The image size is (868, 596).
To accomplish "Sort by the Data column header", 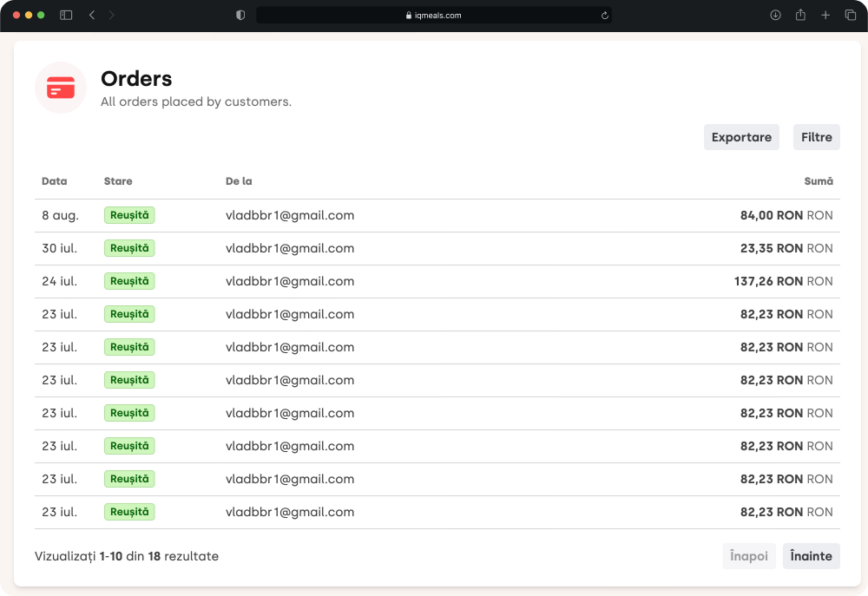I will point(54,181).
